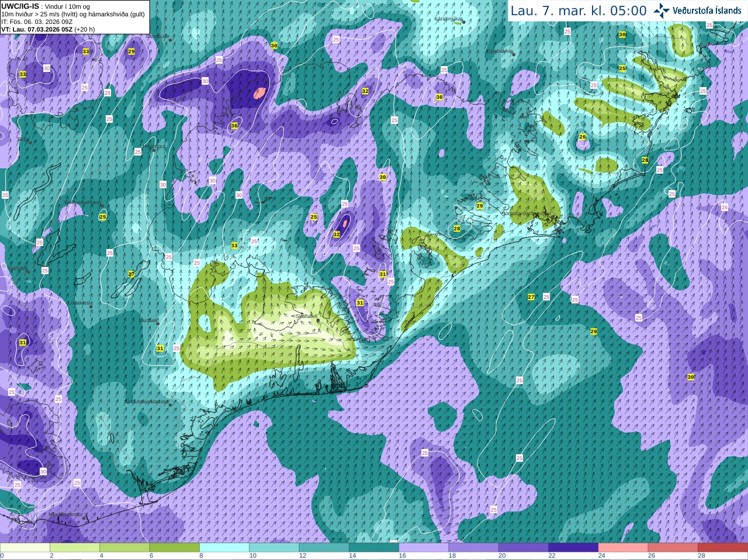Click the 6–8 olive green legend swatch
This screenshot has height=560, width=748.
point(175,547)
